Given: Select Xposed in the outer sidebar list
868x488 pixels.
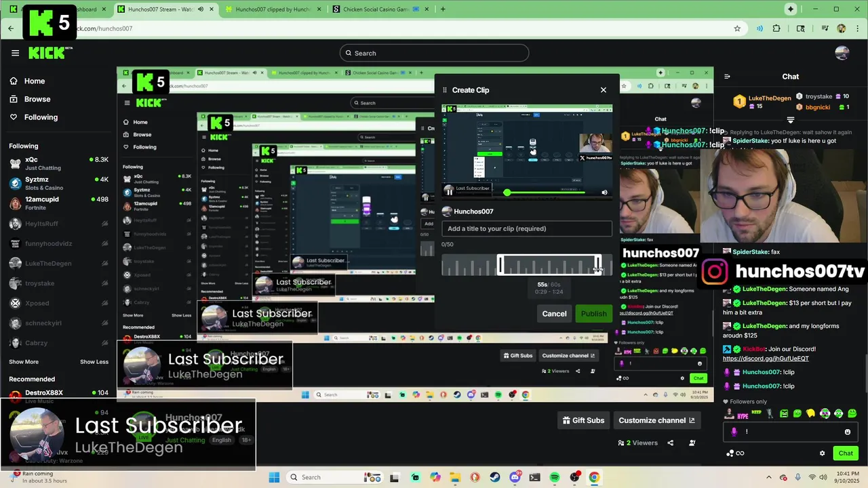Looking at the screenshot, I should [x=58, y=303].
